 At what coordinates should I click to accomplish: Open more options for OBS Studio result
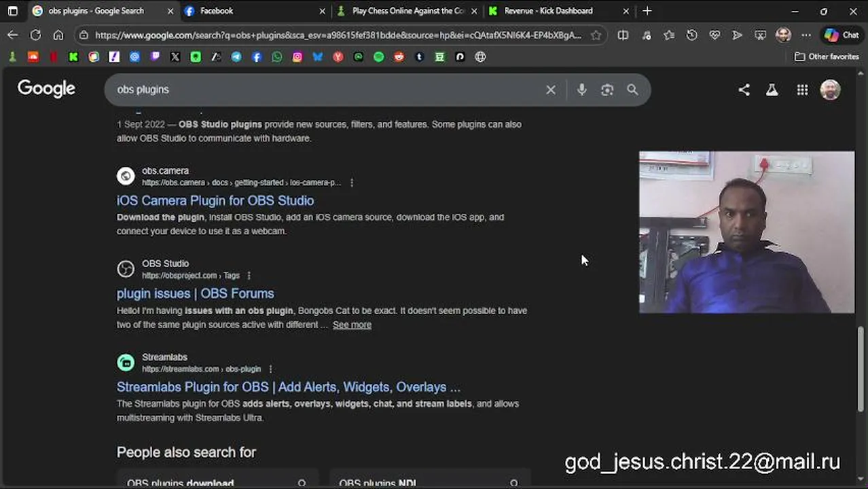point(249,276)
